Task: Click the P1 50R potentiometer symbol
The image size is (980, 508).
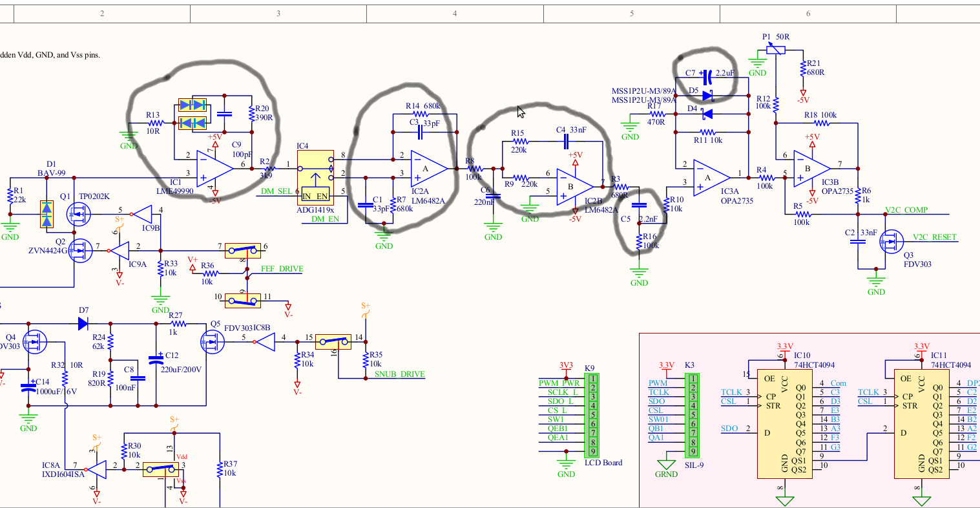Action: click(x=777, y=50)
